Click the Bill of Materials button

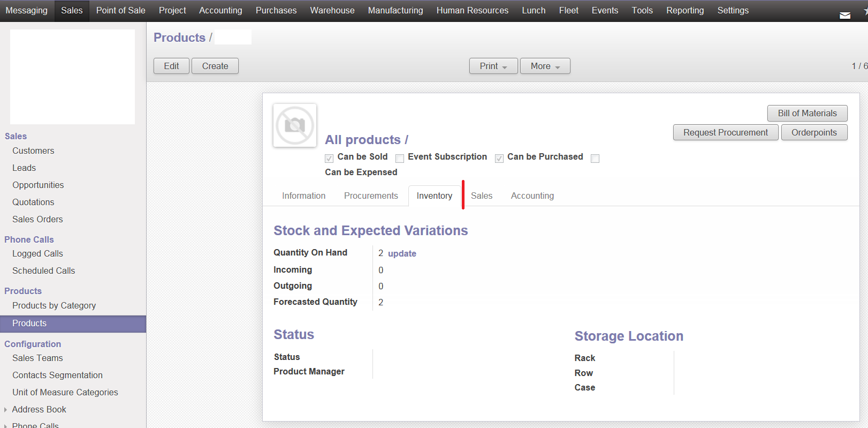point(807,113)
